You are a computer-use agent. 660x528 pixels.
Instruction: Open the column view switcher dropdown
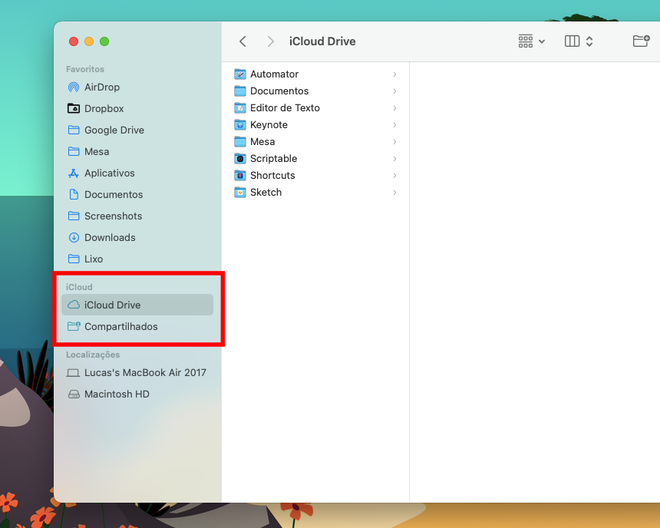pyautogui.click(x=579, y=41)
